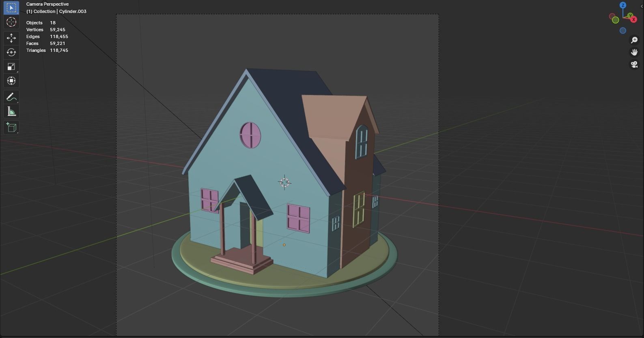Click the Vertices value '59,245'

(58, 30)
